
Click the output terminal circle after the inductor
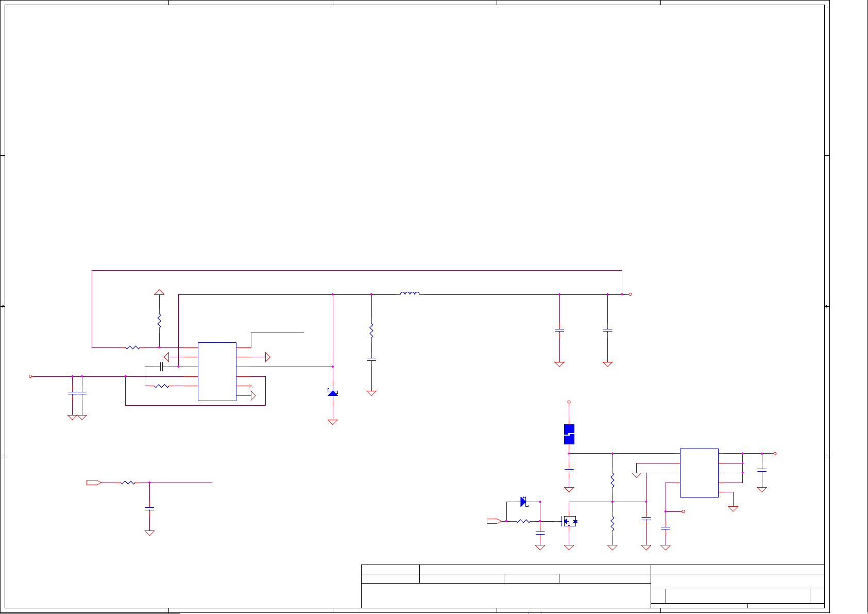click(x=630, y=294)
